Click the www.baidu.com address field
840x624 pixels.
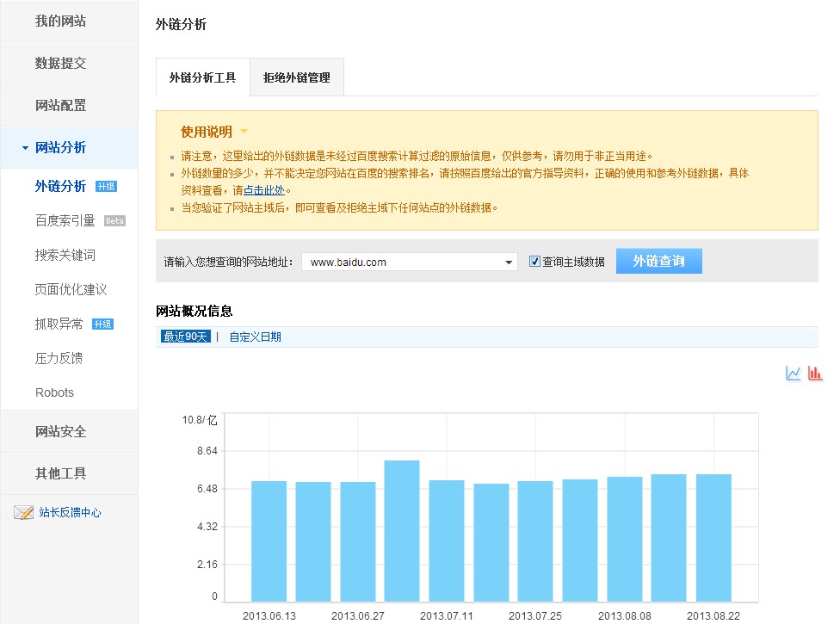click(x=410, y=262)
